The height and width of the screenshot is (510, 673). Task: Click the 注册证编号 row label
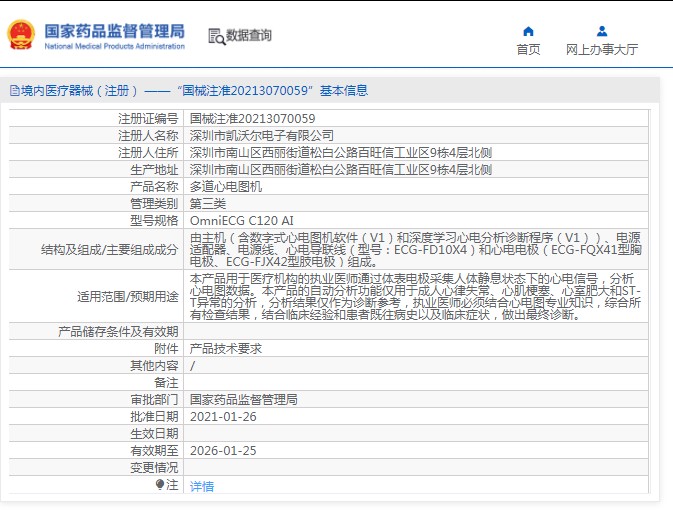click(148, 118)
